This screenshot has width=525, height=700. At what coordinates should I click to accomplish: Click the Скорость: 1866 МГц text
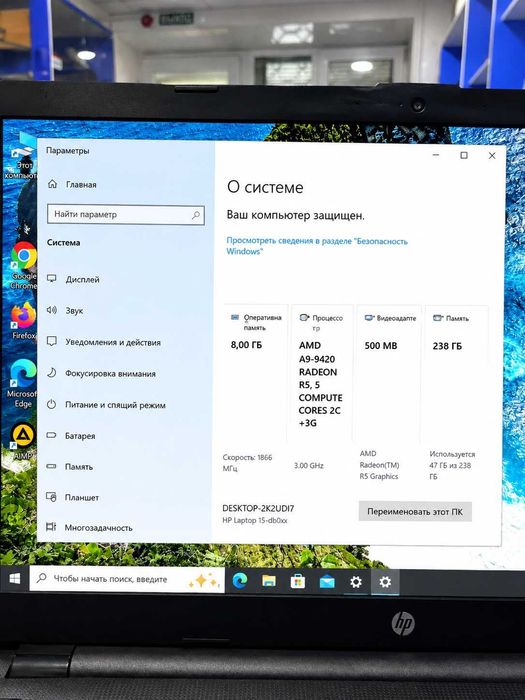pos(247,463)
